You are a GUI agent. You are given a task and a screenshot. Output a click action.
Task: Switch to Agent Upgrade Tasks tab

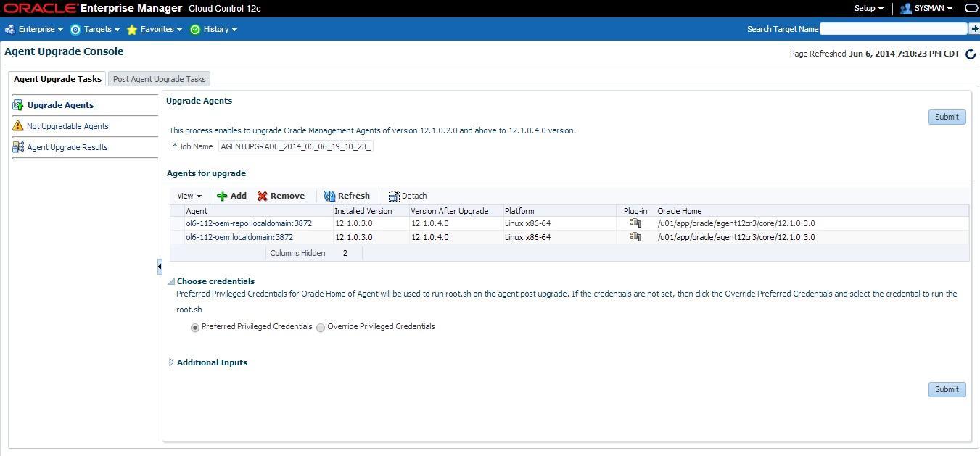point(57,79)
